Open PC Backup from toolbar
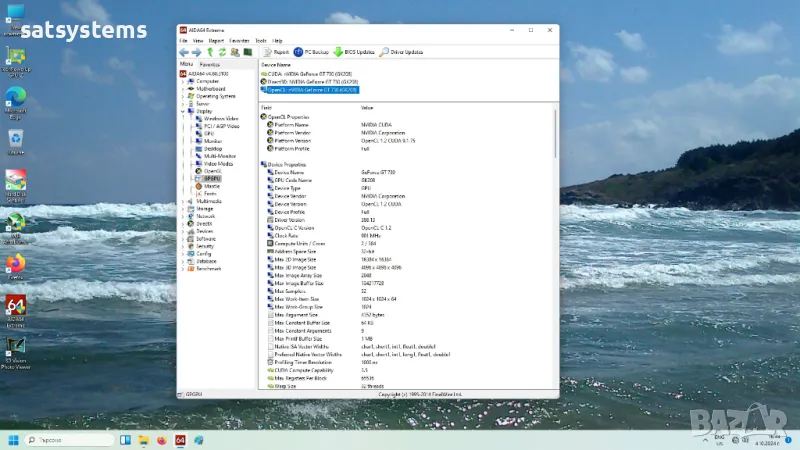This screenshot has height=450, width=800. 311,52
